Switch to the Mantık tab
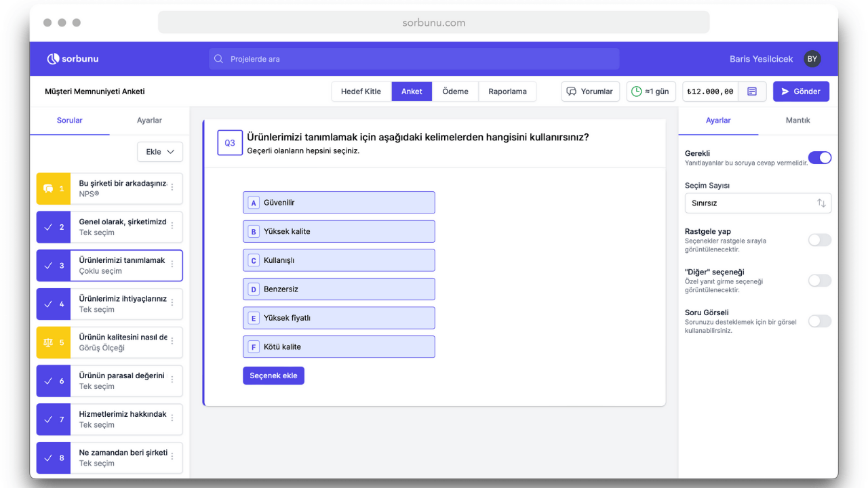This screenshot has width=868, height=488. (x=797, y=120)
